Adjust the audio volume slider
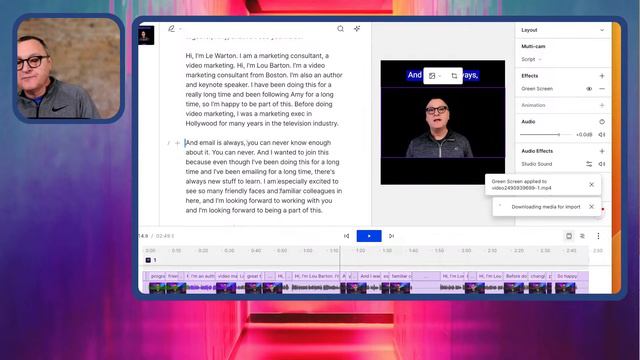 (x=545, y=135)
